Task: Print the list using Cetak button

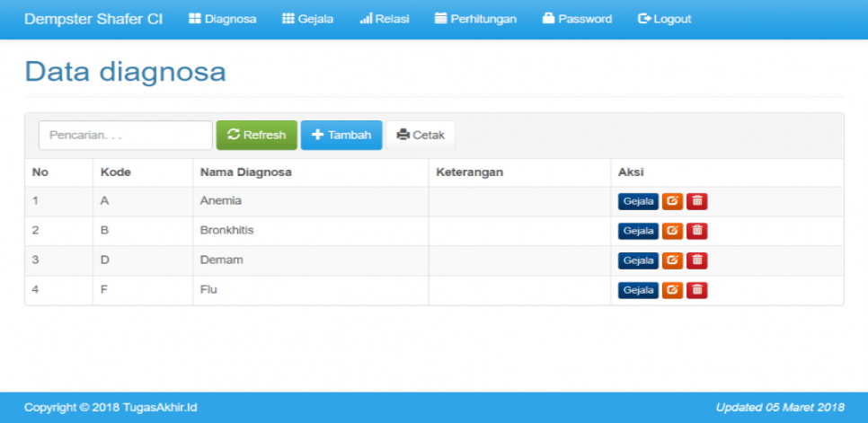Action: [x=421, y=135]
